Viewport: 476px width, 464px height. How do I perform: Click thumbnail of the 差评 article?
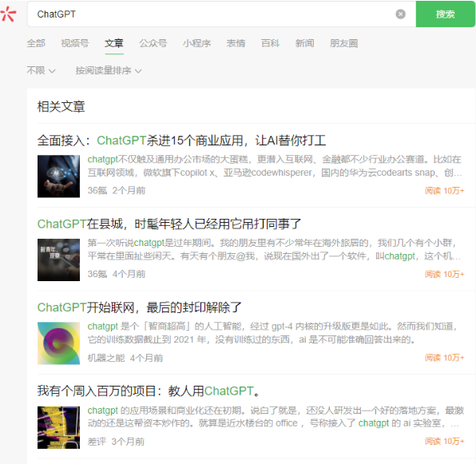pyautogui.click(x=58, y=427)
